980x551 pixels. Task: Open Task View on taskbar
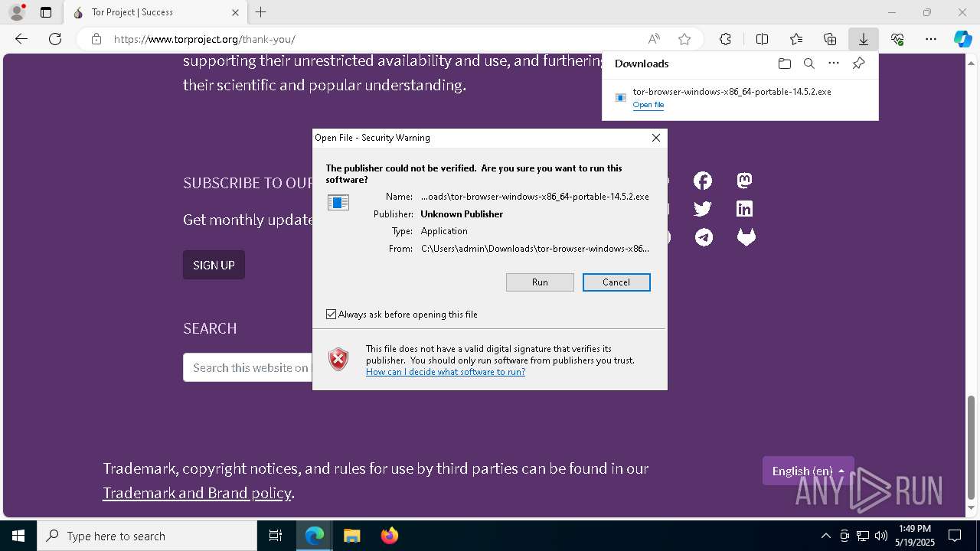click(276, 536)
